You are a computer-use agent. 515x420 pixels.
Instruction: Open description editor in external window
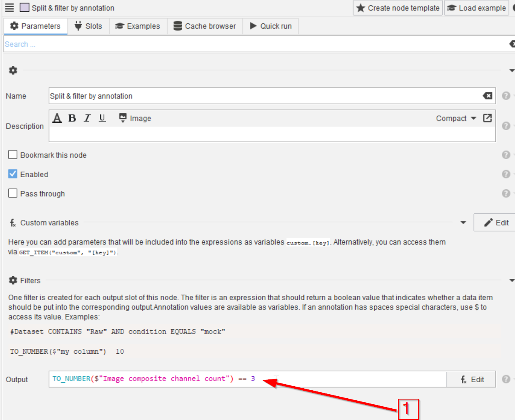coord(487,118)
